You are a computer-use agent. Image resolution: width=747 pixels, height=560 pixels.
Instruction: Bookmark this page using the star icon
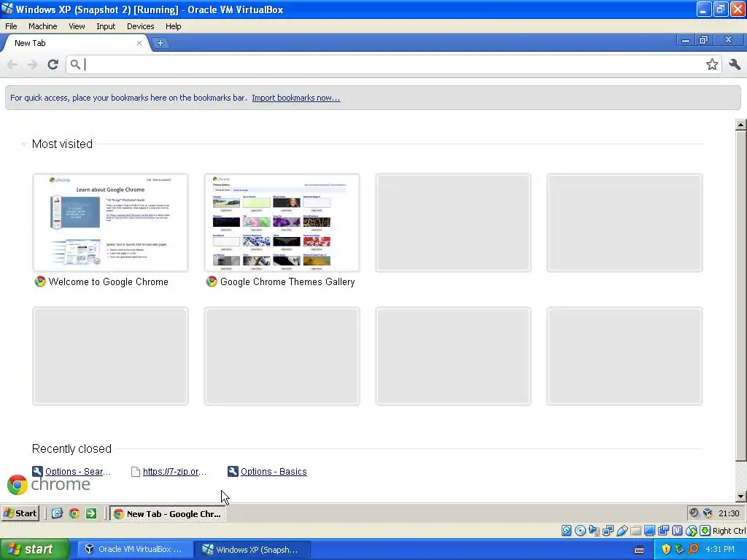[712, 64]
